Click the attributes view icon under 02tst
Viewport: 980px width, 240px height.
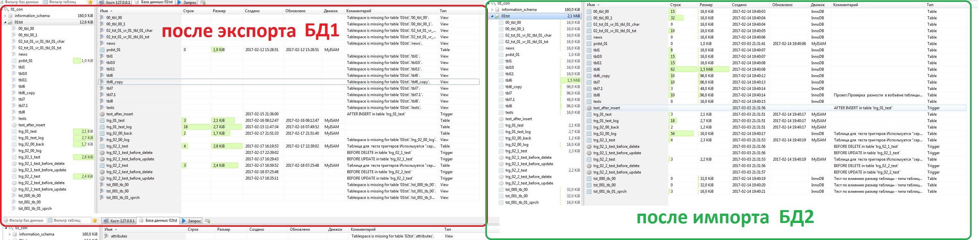pos(107,236)
